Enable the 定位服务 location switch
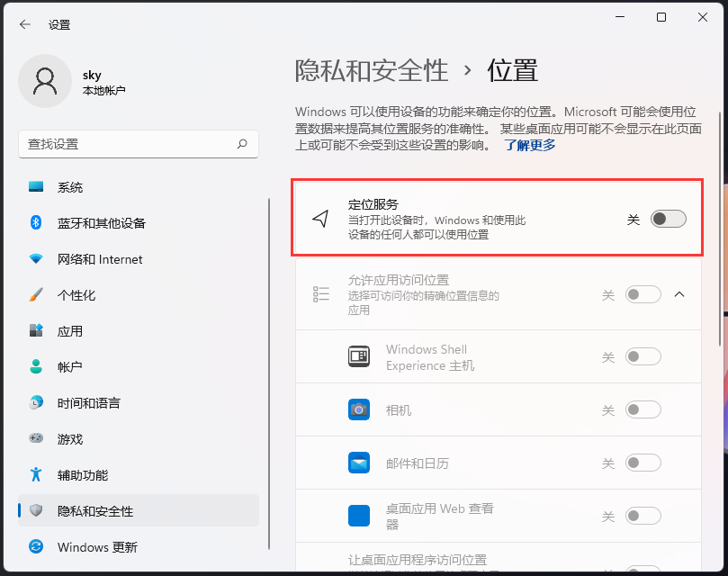The width and height of the screenshot is (728, 576). coord(667,219)
